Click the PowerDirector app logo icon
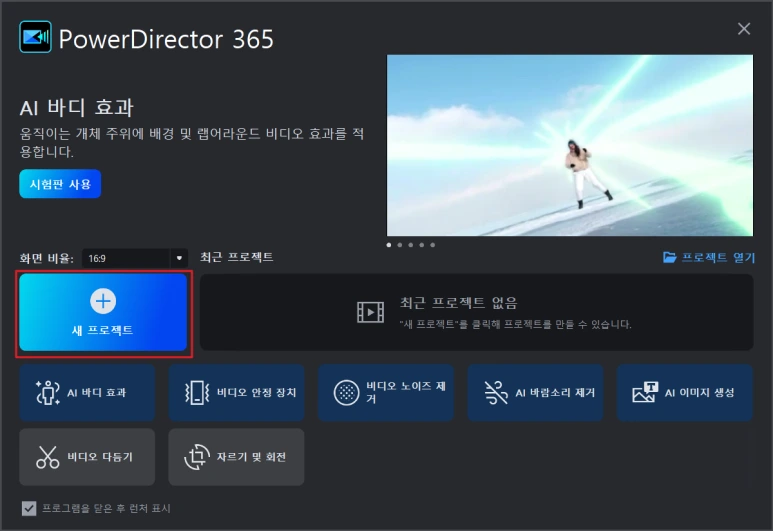 35,37
